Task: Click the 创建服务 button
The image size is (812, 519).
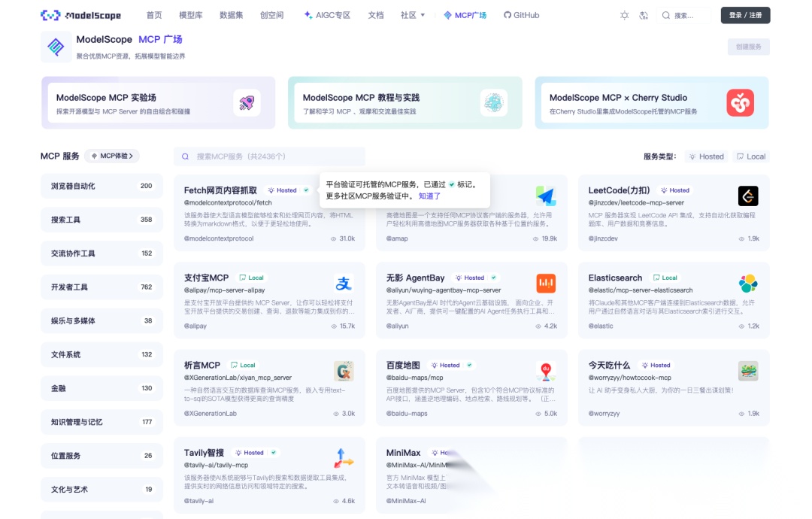Action: click(x=748, y=47)
